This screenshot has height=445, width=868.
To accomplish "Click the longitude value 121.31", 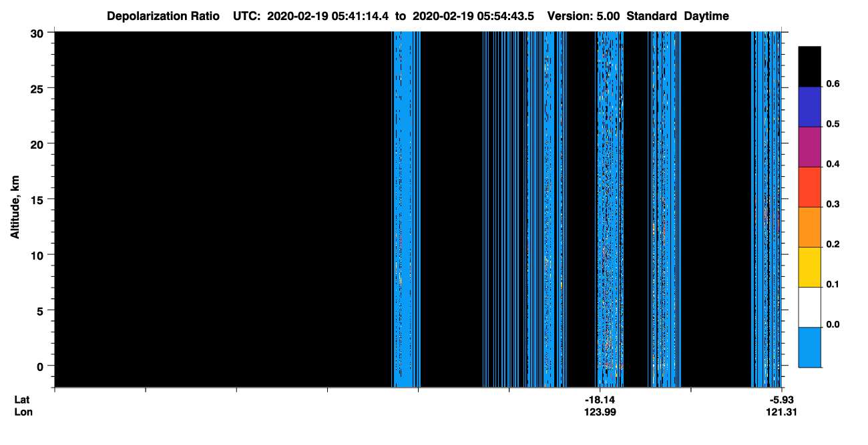I will click(781, 412).
